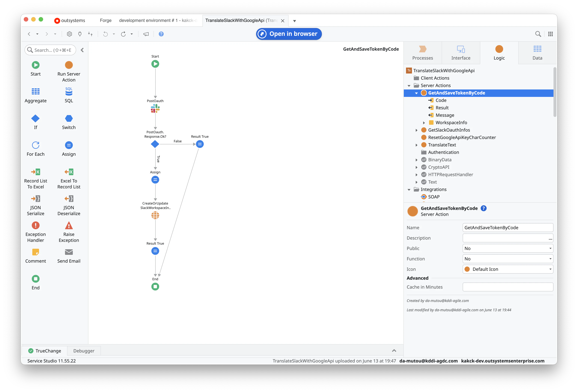Select the JSON Deserialize tool
This screenshot has width=578, height=392.
tap(69, 205)
